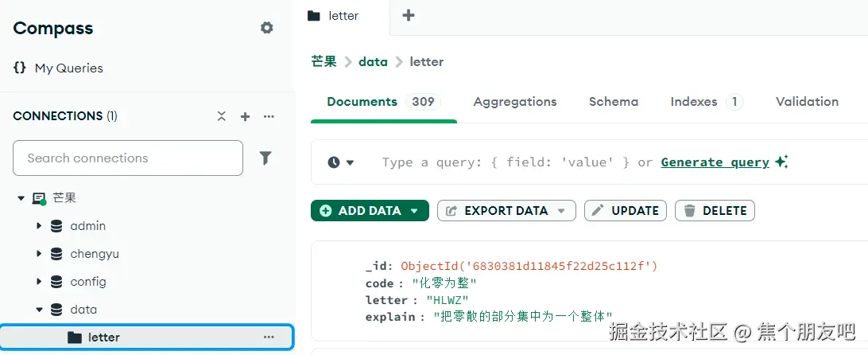Click the code value "化零为整"

pyautogui.click(x=444, y=283)
